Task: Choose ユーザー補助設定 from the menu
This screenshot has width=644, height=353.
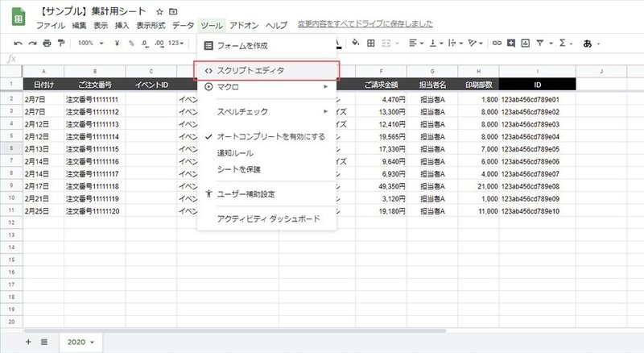Action: [267, 193]
